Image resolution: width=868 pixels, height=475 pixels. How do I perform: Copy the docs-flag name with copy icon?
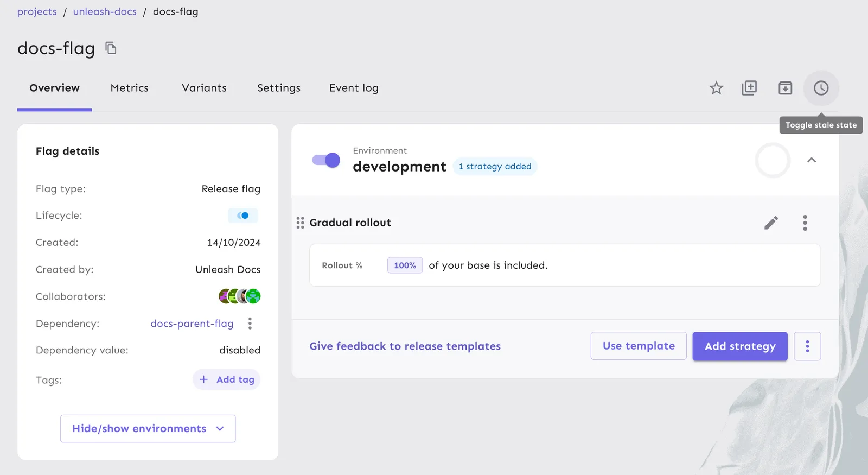coord(111,48)
